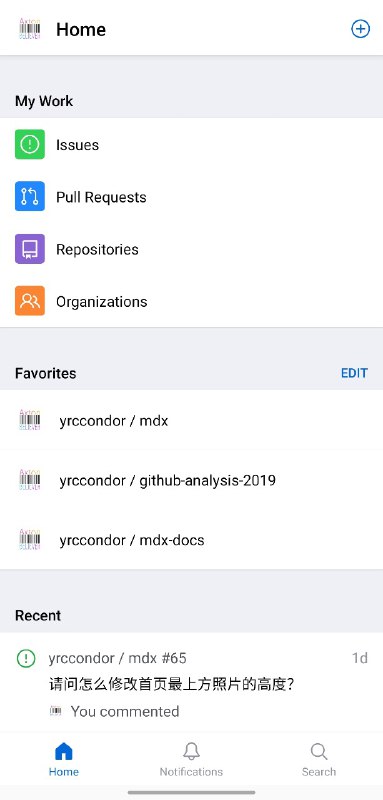The image size is (383, 800).
Task: Open the purple Repositories icon
Action: click(x=30, y=249)
